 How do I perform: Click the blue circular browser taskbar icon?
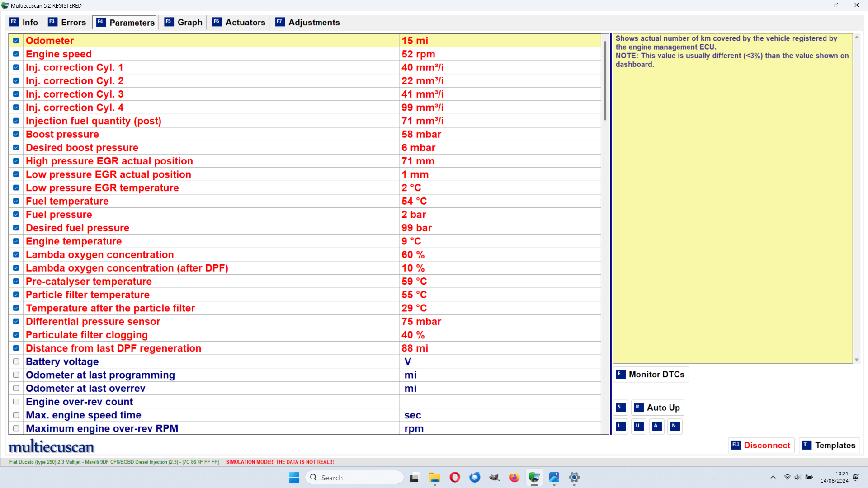(475, 478)
